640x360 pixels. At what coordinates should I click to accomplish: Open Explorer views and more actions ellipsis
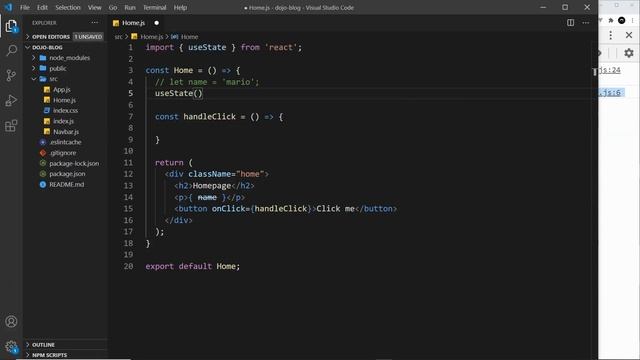(95, 23)
